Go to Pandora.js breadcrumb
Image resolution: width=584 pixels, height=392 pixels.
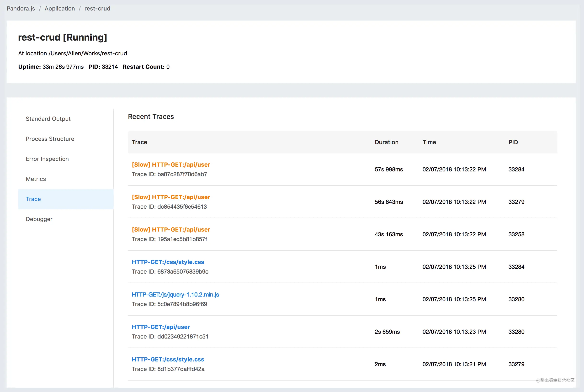tap(21, 9)
